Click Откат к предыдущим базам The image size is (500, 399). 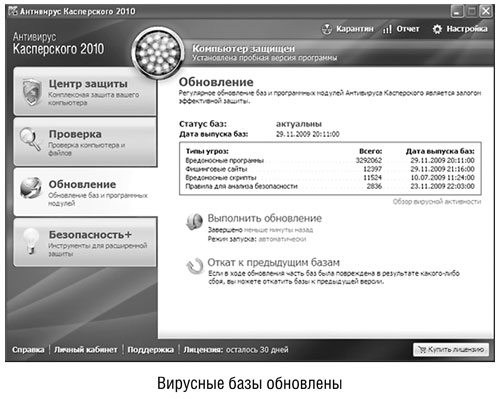coord(273,262)
